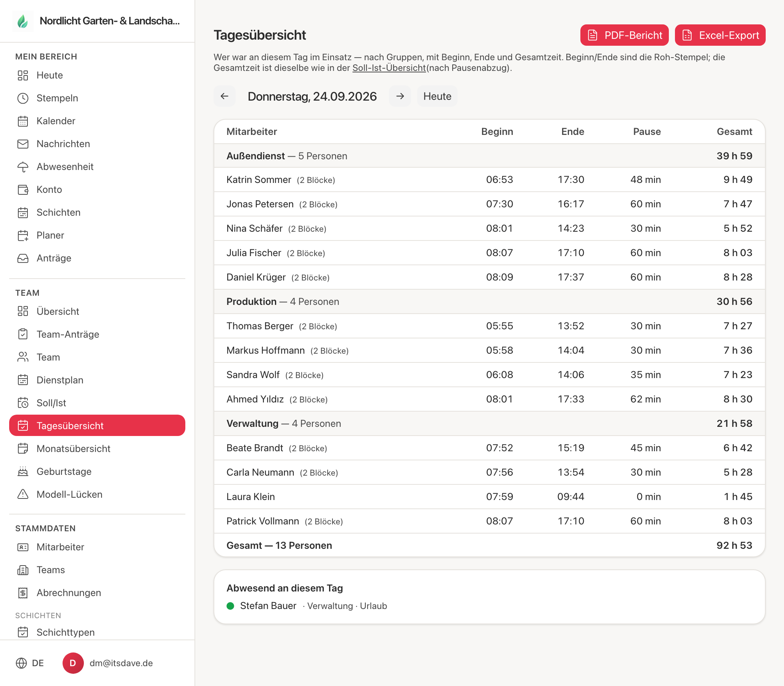Image resolution: width=784 pixels, height=686 pixels.
Task: Jump to Heute date button
Action: click(x=437, y=96)
